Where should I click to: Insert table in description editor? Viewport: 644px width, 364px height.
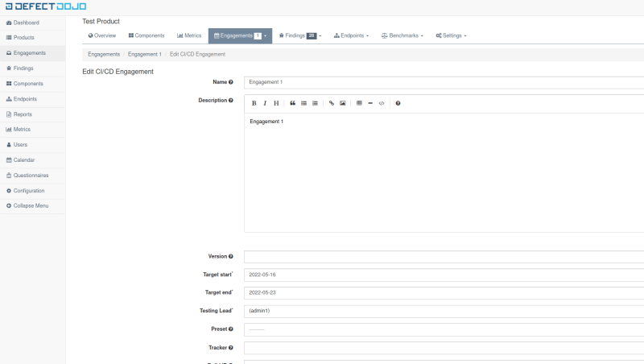tap(359, 104)
